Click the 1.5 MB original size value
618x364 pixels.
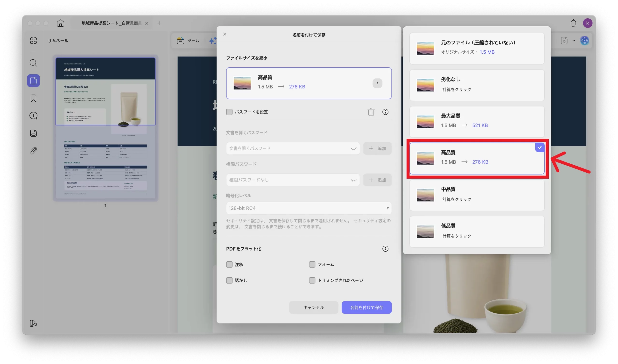click(x=487, y=52)
